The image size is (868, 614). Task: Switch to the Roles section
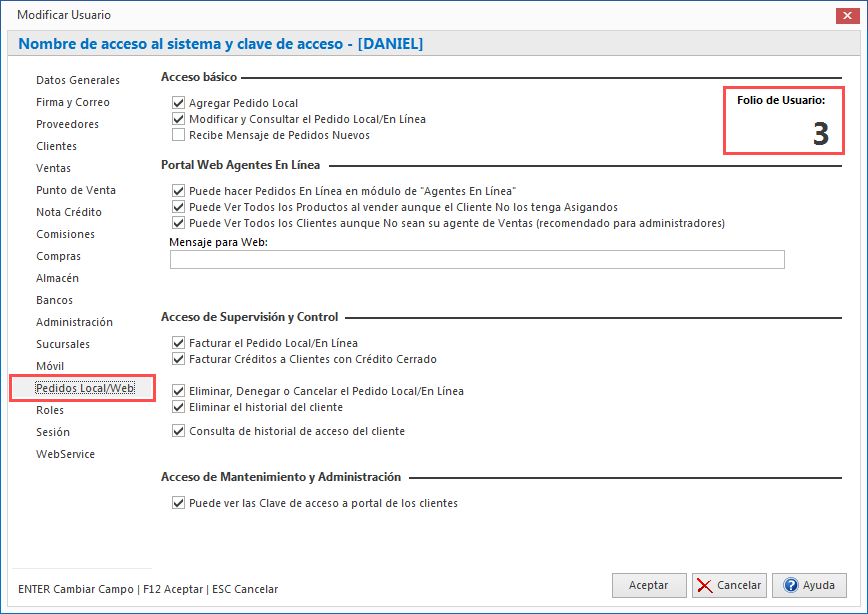53,410
